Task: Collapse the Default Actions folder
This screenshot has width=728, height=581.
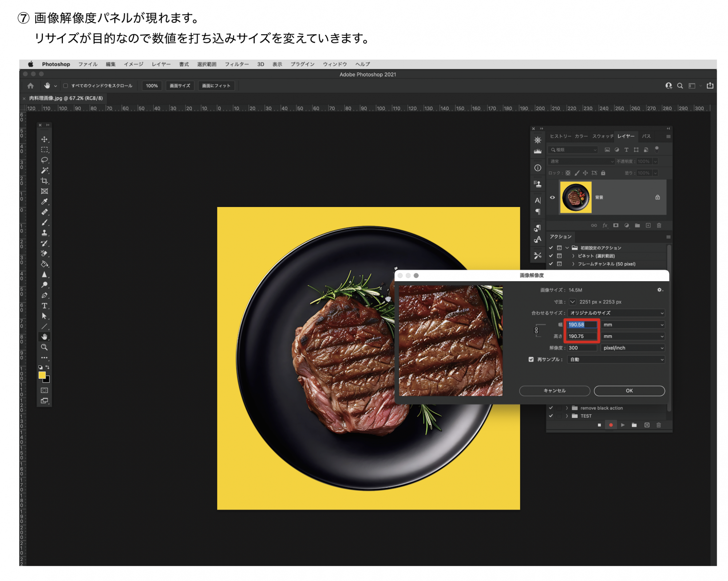Action: (567, 248)
